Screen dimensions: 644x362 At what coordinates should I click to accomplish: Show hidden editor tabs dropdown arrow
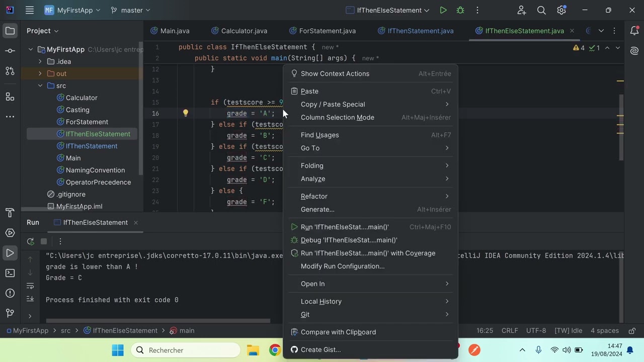click(601, 31)
